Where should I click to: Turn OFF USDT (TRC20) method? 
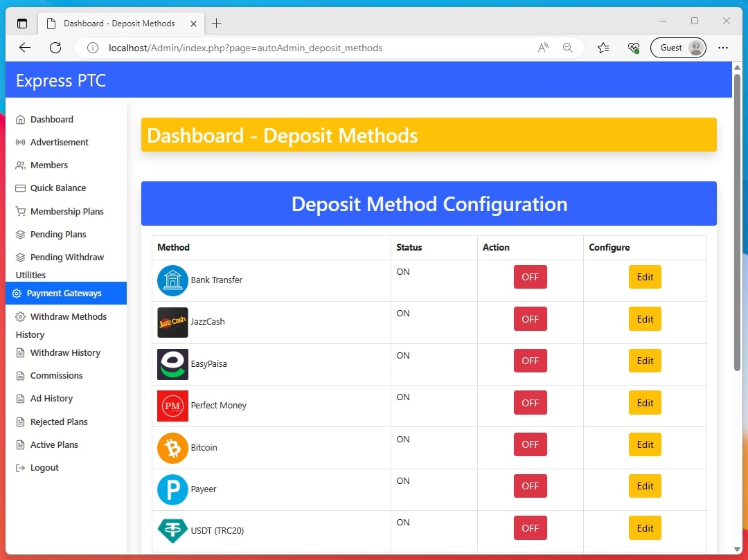[x=530, y=528]
